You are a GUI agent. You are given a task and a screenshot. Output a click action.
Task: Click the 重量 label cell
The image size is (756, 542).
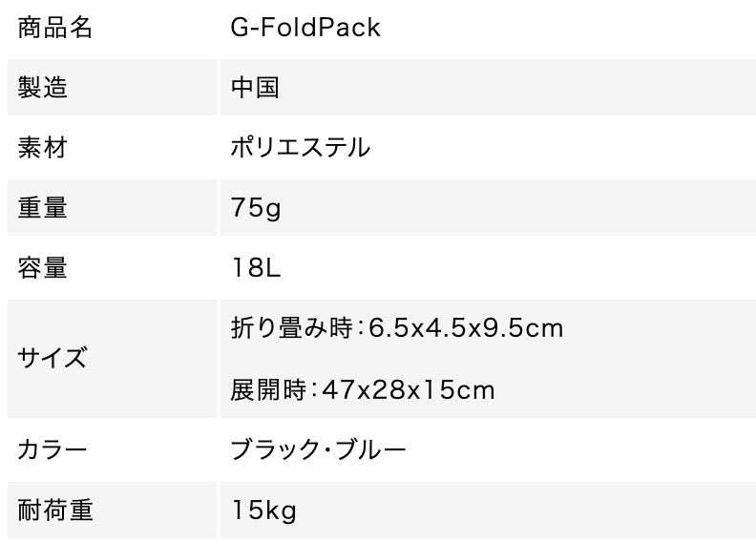43,208
